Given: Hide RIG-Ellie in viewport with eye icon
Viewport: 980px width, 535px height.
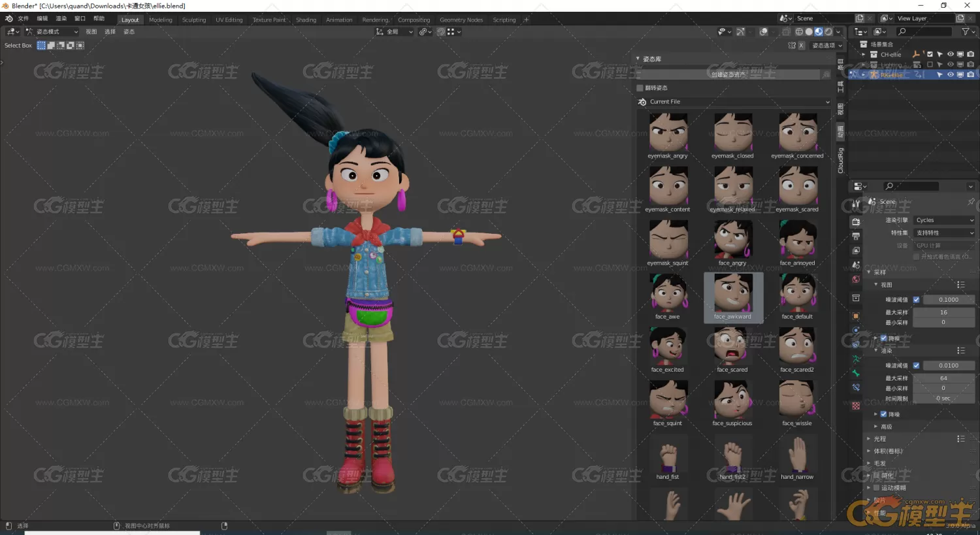Looking at the screenshot, I should (951, 74).
